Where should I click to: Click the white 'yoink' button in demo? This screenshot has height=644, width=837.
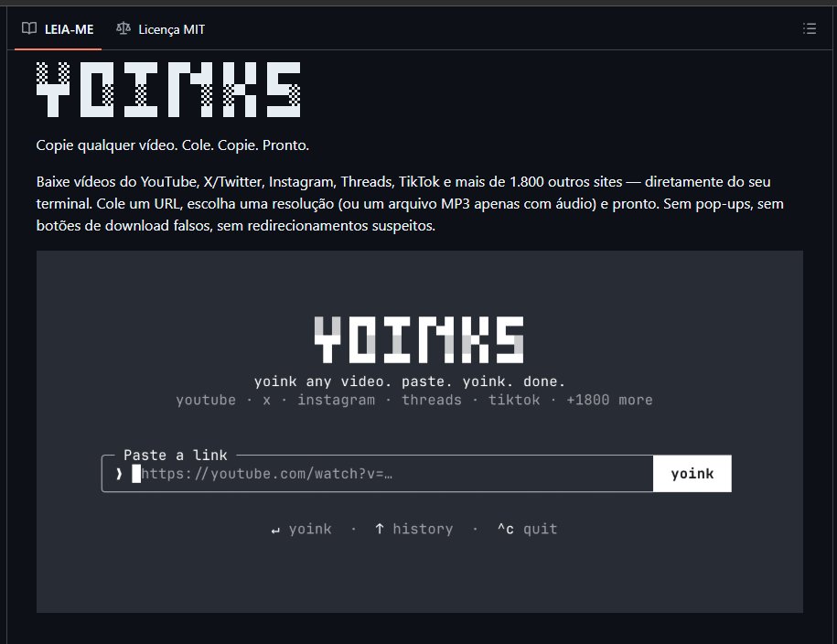[692, 474]
